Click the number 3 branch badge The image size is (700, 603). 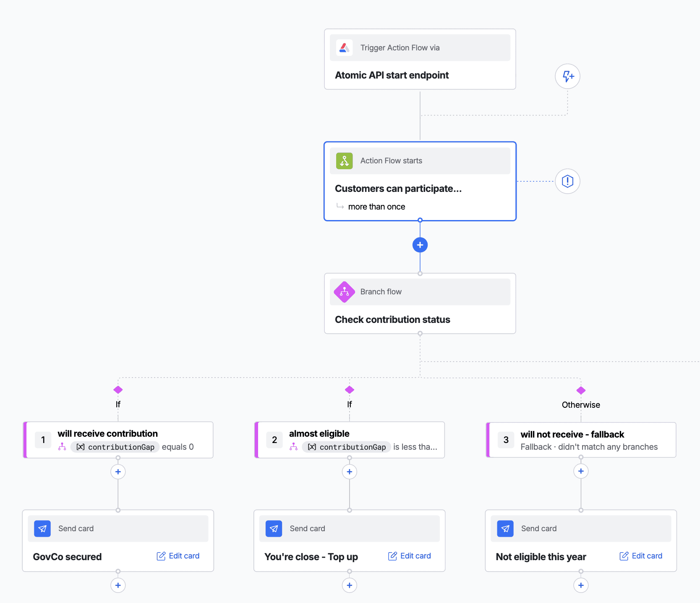coord(506,440)
